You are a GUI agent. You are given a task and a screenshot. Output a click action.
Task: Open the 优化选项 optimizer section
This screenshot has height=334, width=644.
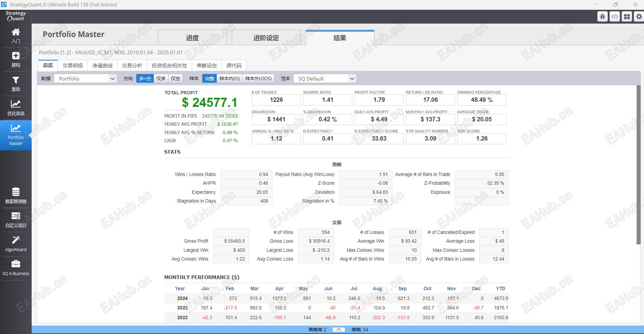[x=16, y=108]
